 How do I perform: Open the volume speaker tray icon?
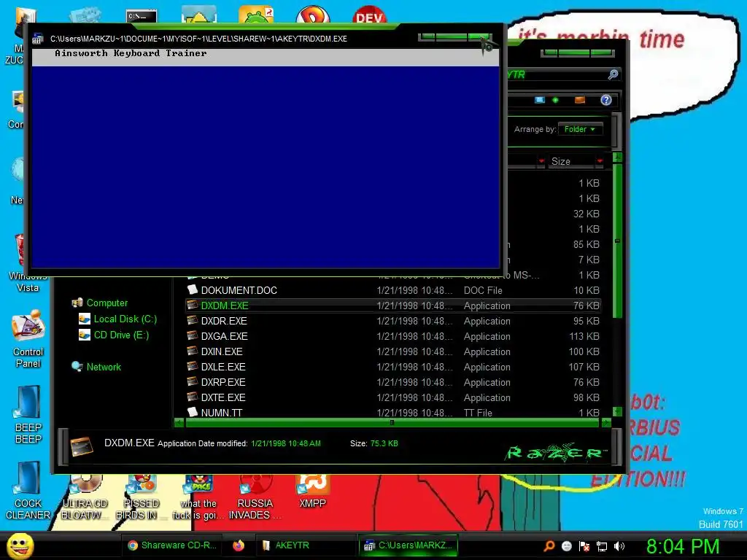619,546
